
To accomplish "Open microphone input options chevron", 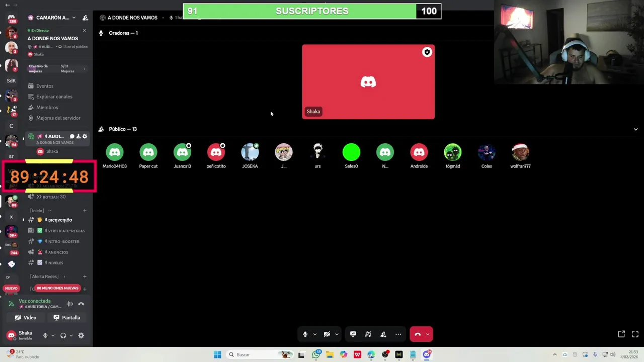I will click(53, 335).
